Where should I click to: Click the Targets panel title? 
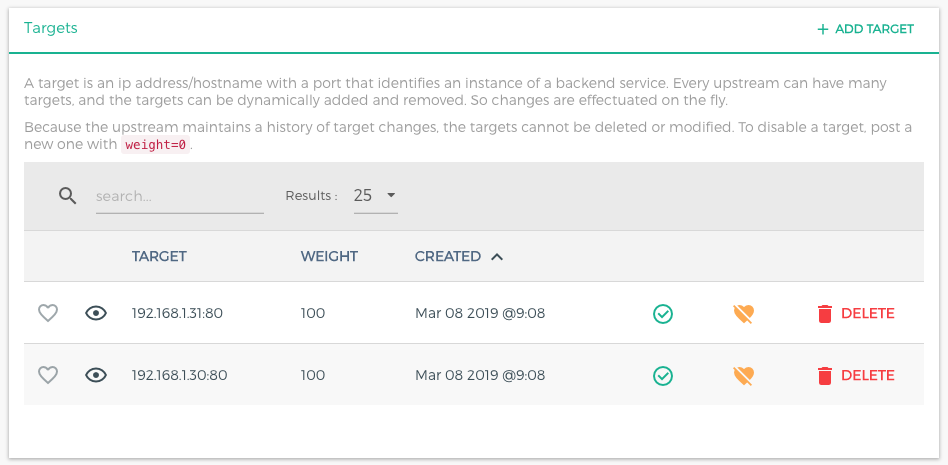51,28
